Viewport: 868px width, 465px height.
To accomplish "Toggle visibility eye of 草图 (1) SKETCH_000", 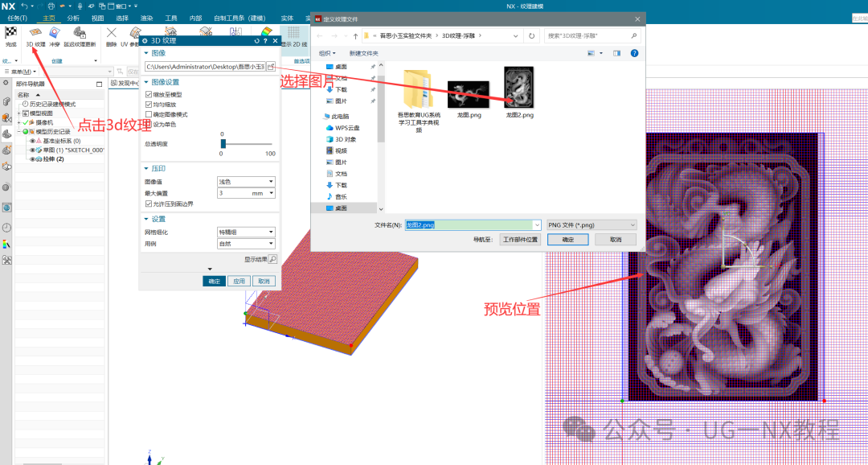I will 33,150.
